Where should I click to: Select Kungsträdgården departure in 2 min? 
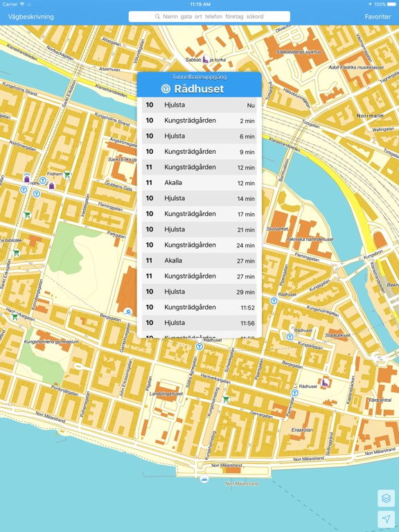pyautogui.click(x=199, y=121)
